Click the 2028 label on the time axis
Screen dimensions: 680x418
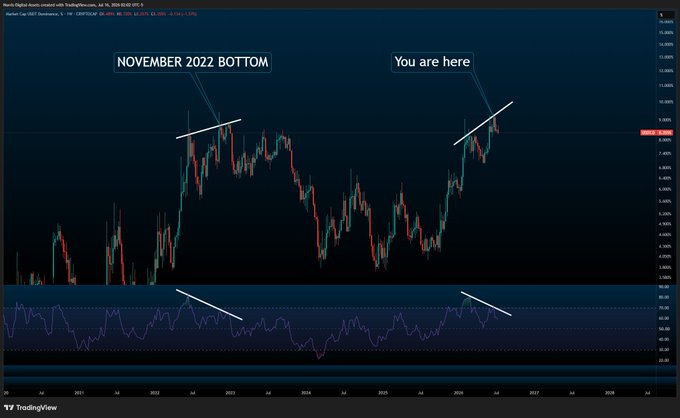point(610,393)
